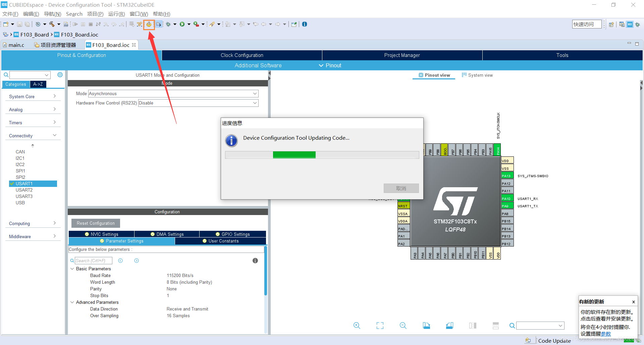Select the A->Z sorting toggle
Viewport: 644px width, 345px height.
point(38,84)
